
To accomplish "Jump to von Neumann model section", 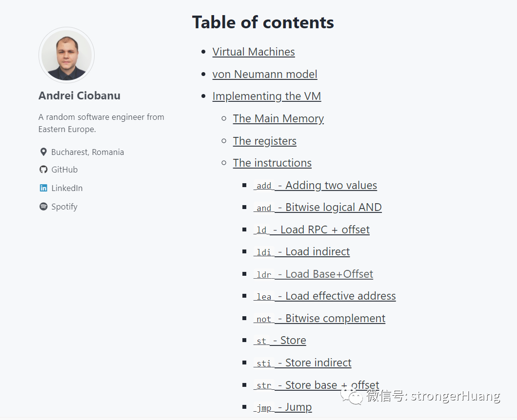I will pos(265,74).
